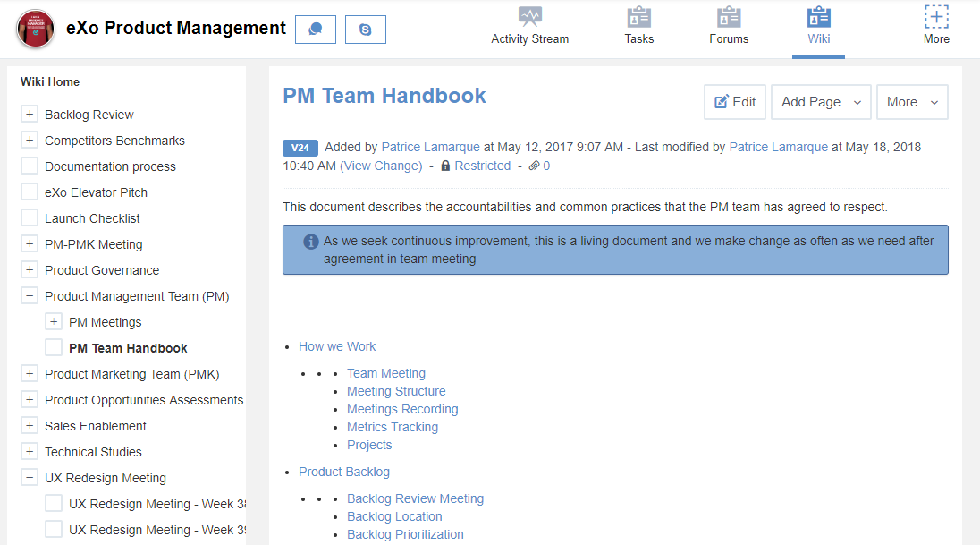
Task: Click the Edit page button
Action: [735, 102]
